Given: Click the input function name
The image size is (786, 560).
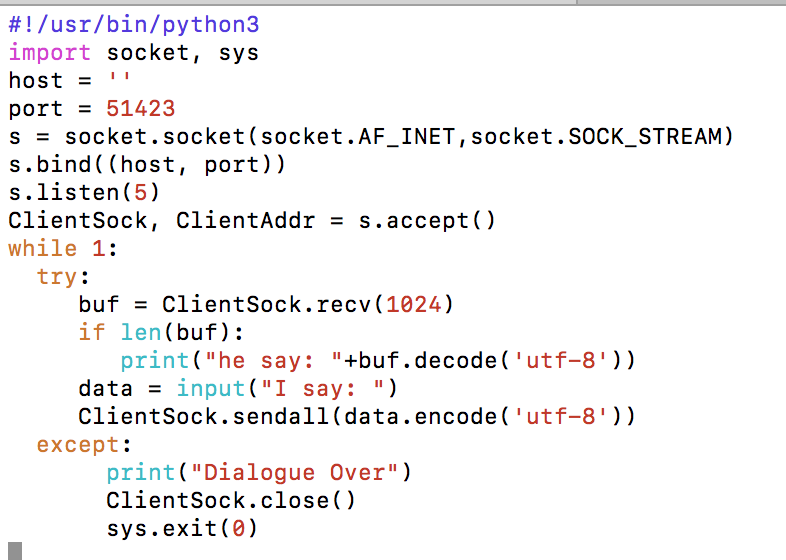Looking at the screenshot, I should [x=210, y=389].
